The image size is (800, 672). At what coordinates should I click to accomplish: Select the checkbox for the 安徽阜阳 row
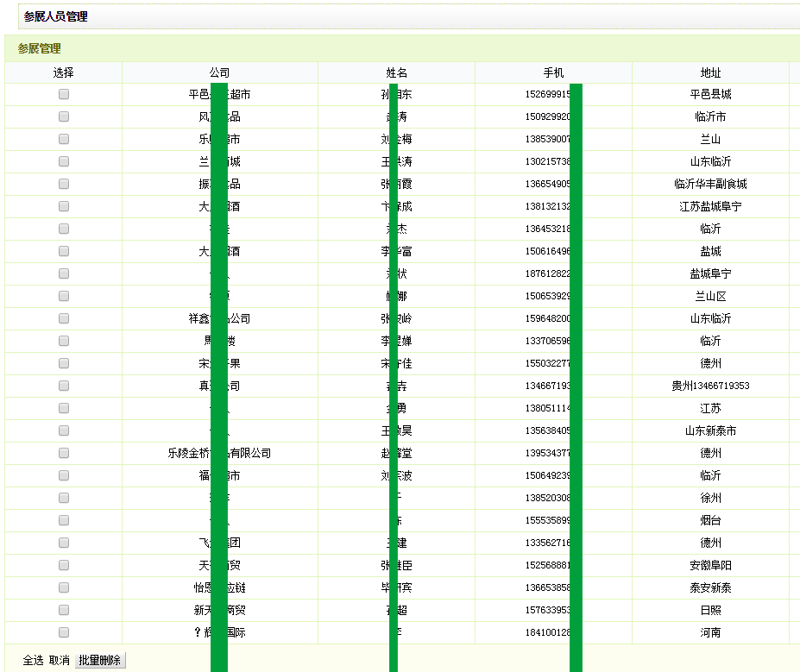pos(64,565)
